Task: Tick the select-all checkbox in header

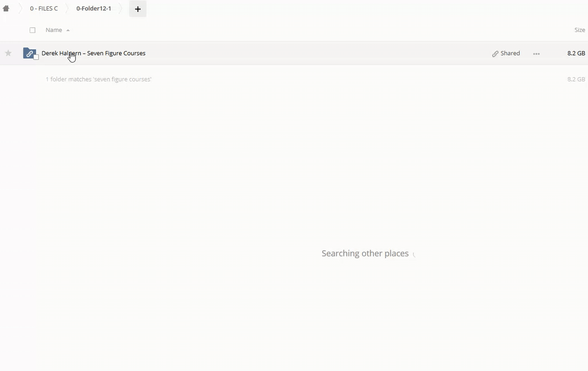Action: tap(32, 30)
